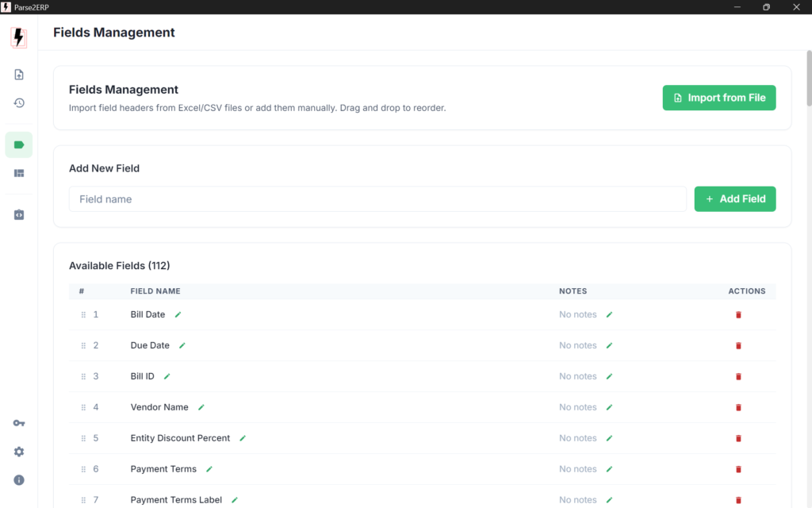Image resolution: width=812 pixels, height=508 pixels.
Task: Edit the Payment Terms Label name
Action: click(x=235, y=500)
